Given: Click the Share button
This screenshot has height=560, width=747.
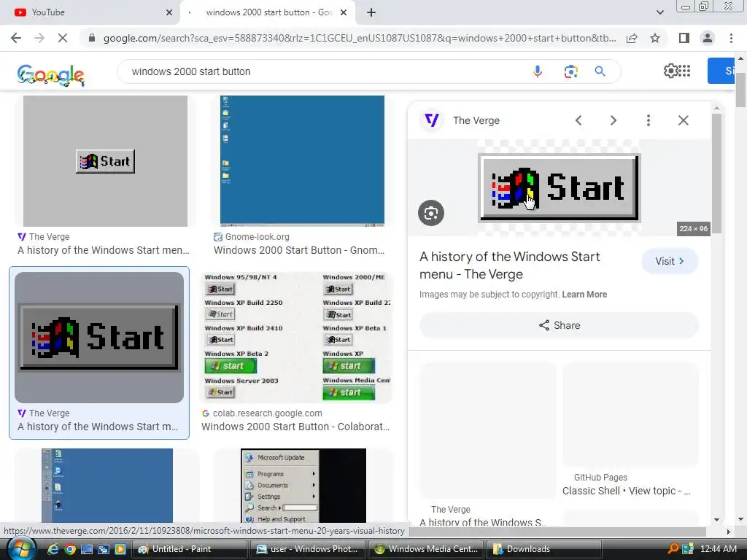Looking at the screenshot, I should (x=560, y=325).
